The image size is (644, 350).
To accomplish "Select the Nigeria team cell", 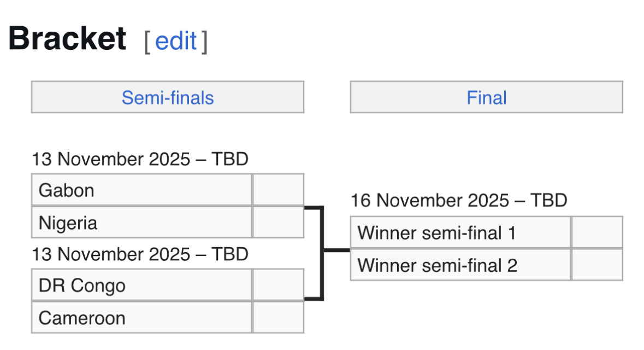I will pyautogui.click(x=142, y=223).
